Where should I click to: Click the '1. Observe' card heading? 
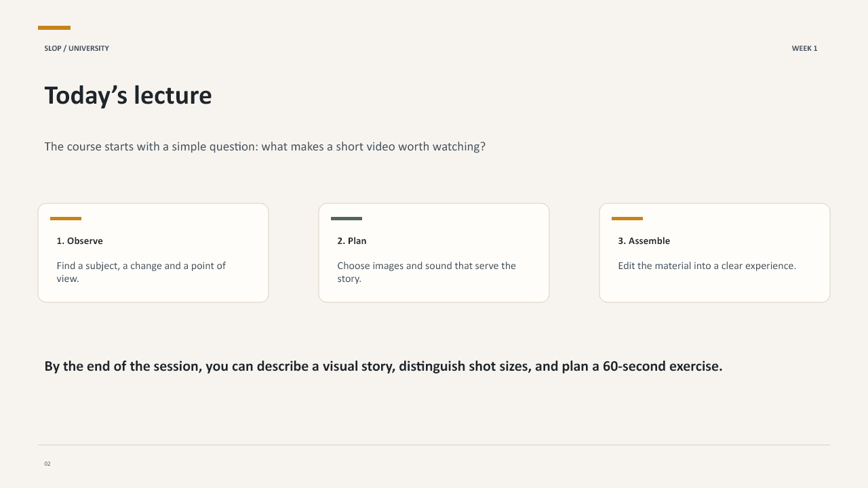(80, 241)
